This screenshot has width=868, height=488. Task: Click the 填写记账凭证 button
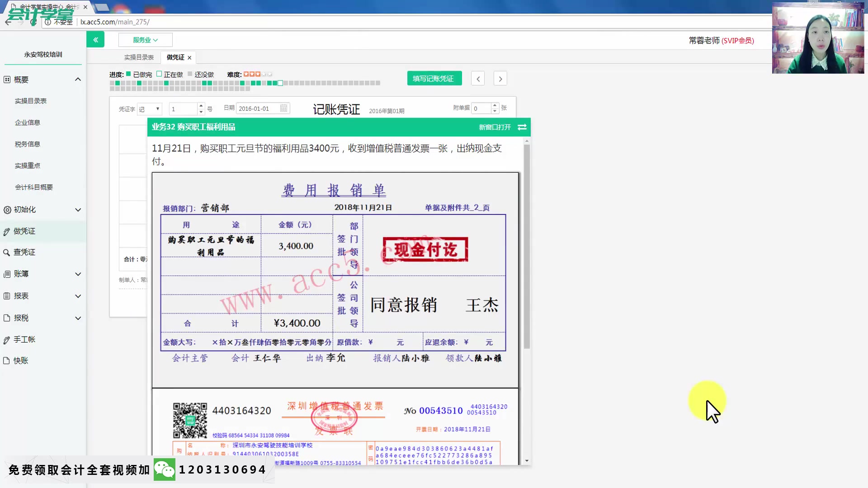pyautogui.click(x=434, y=79)
